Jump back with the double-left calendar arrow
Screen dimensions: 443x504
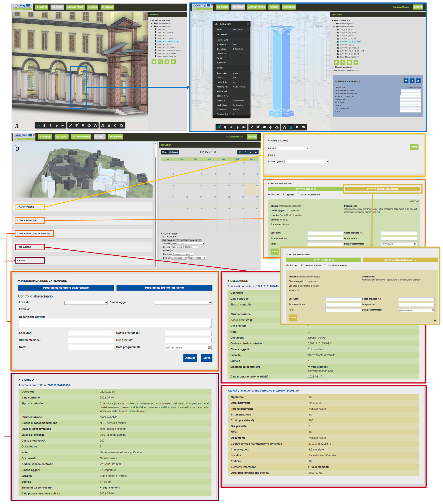(x=239, y=152)
